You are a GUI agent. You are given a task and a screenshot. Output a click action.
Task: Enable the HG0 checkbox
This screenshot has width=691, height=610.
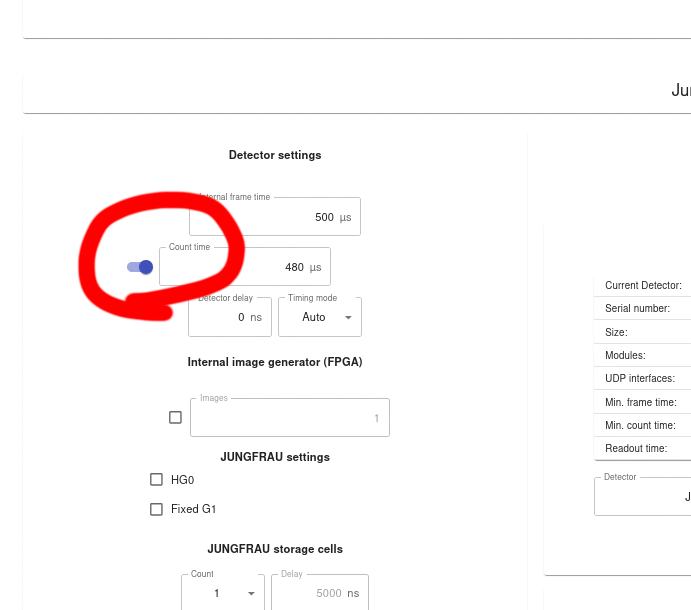coord(156,480)
